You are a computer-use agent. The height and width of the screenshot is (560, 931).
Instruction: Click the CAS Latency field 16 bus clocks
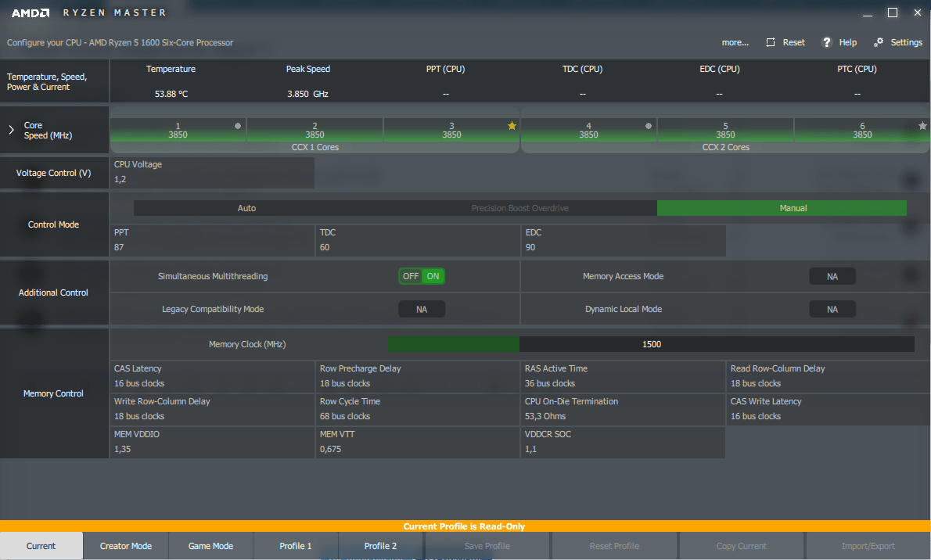pos(212,376)
